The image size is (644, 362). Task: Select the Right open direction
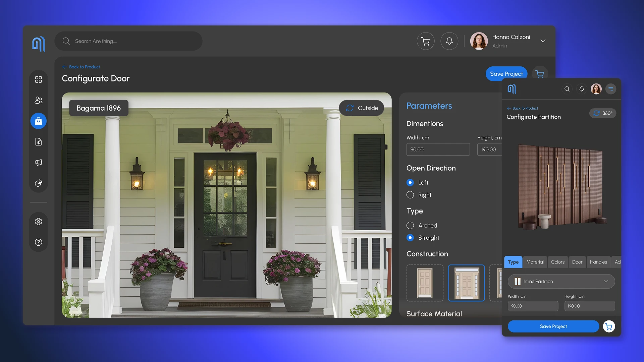(x=410, y=195)
